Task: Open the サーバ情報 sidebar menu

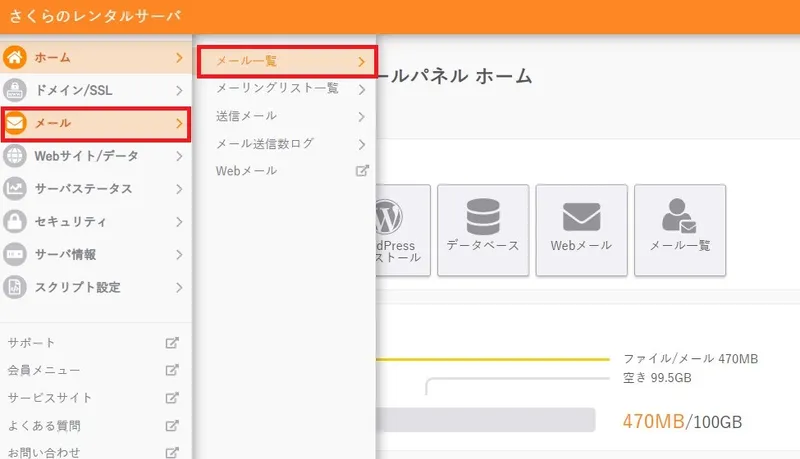Action: (x=96, y=254)
